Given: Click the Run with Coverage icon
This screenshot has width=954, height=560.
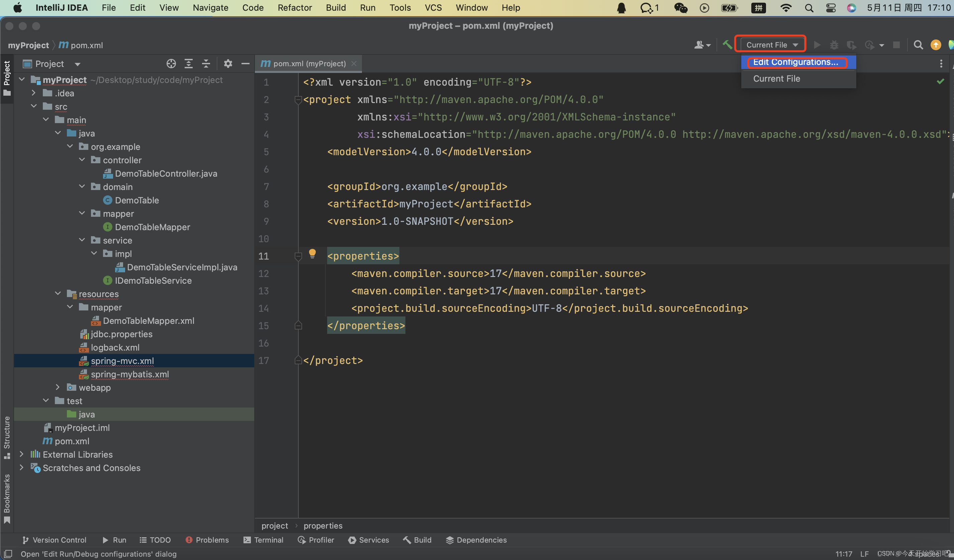Looking at the screenshot, I should point(851,45).
